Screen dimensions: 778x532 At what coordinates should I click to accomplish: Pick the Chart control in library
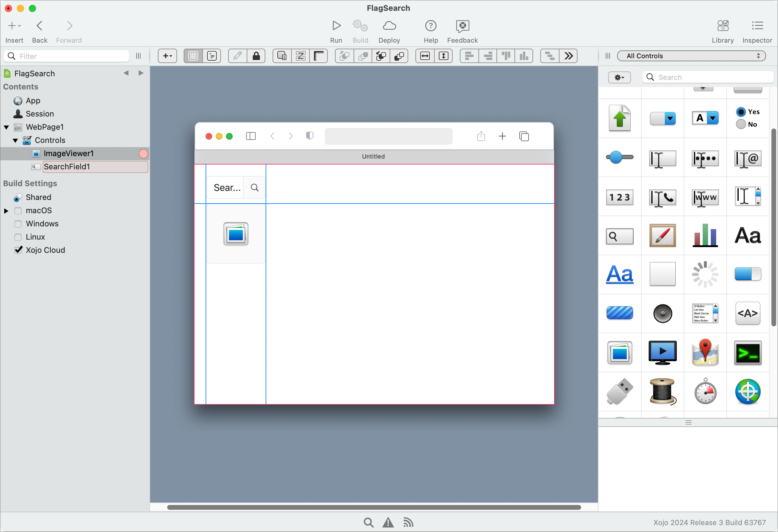705,235
